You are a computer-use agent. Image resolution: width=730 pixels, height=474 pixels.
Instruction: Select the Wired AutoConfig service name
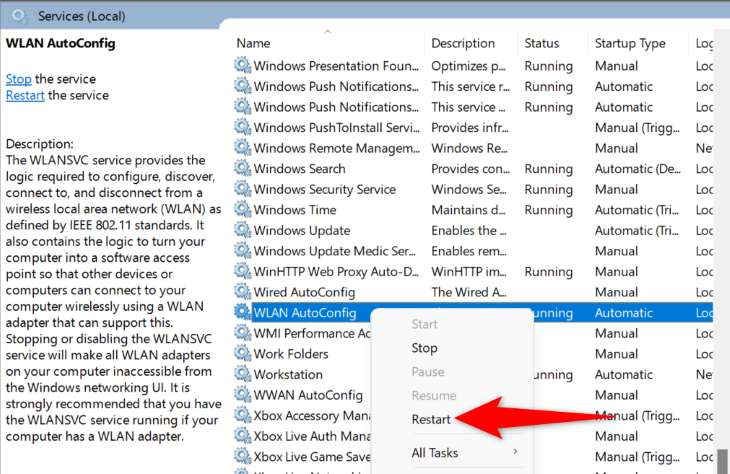[x=304, y=292]
